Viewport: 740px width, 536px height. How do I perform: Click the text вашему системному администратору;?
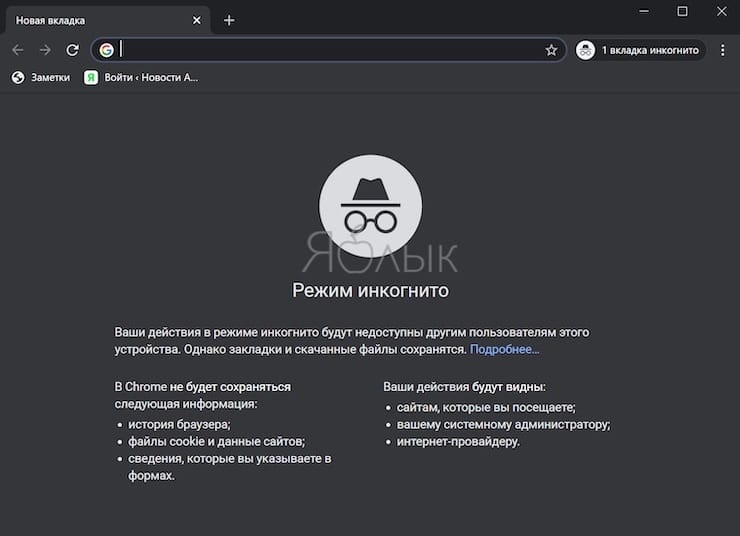click(504, 425)
